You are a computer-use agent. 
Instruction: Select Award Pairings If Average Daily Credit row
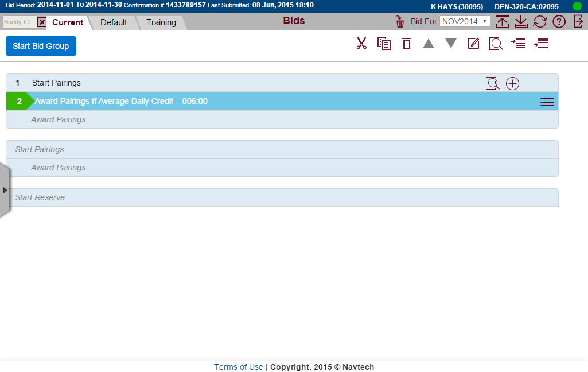click(282, 102)
